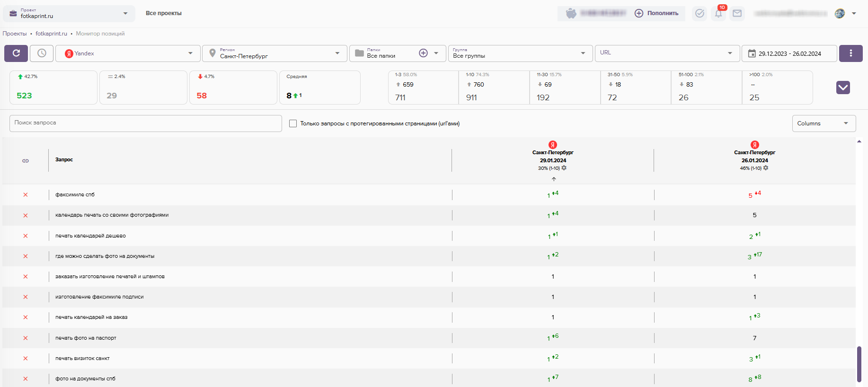
Task: Click the tasks checkmark circle icon
Action: click(x=700, y=13)
